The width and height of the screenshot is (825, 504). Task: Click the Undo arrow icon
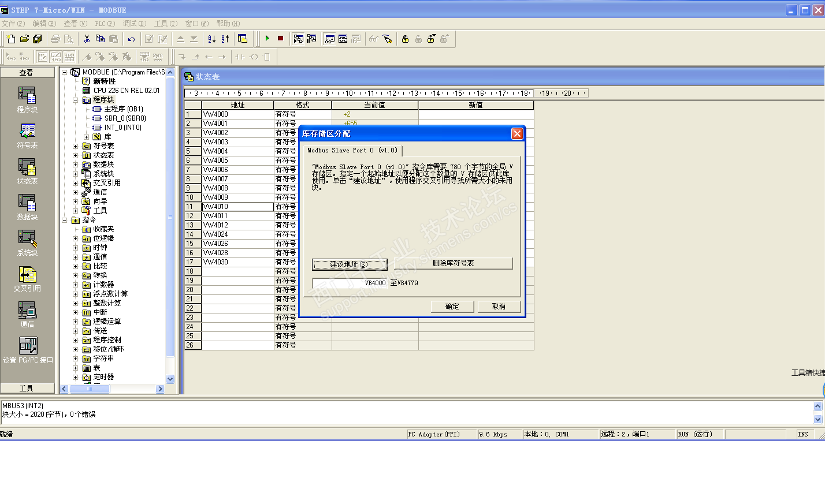tap(131, 39)
